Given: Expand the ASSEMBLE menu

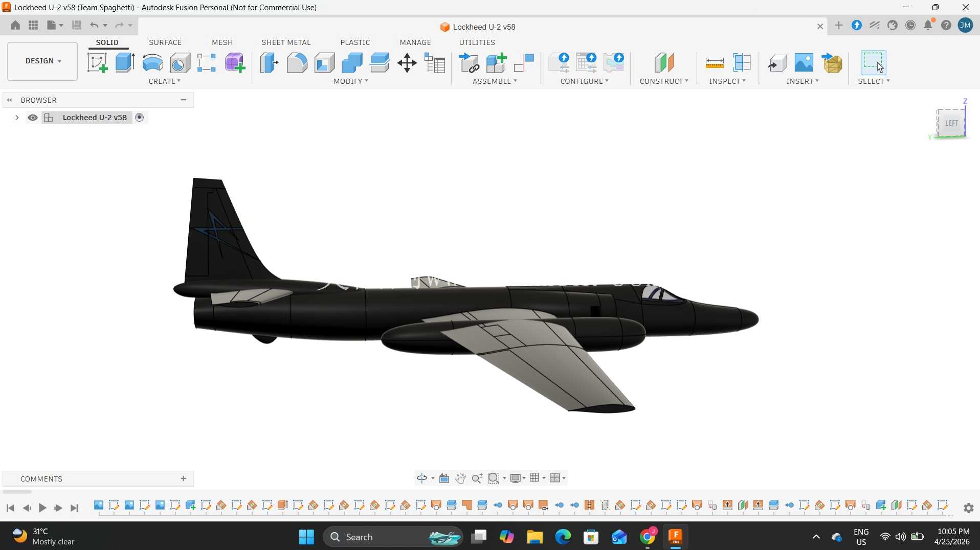Looking at the screenshot, I should (x=495, y=81).
